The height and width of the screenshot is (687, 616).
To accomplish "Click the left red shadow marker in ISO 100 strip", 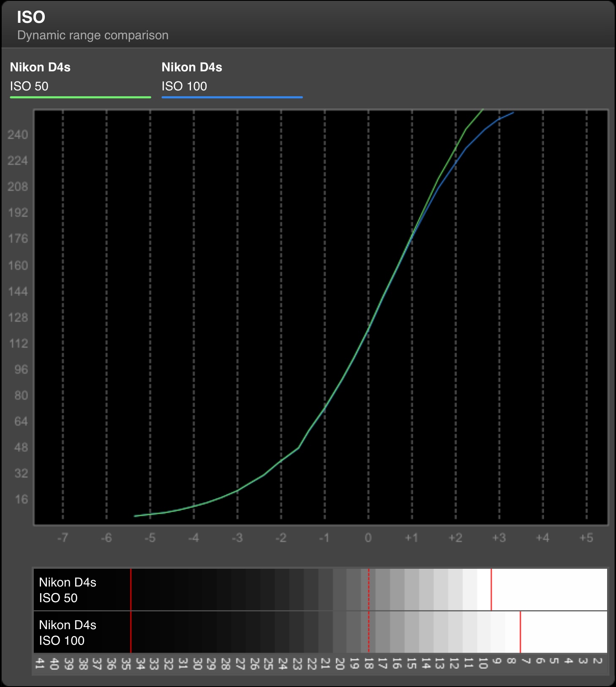I will pyautogui.click(x=131, y=632).
